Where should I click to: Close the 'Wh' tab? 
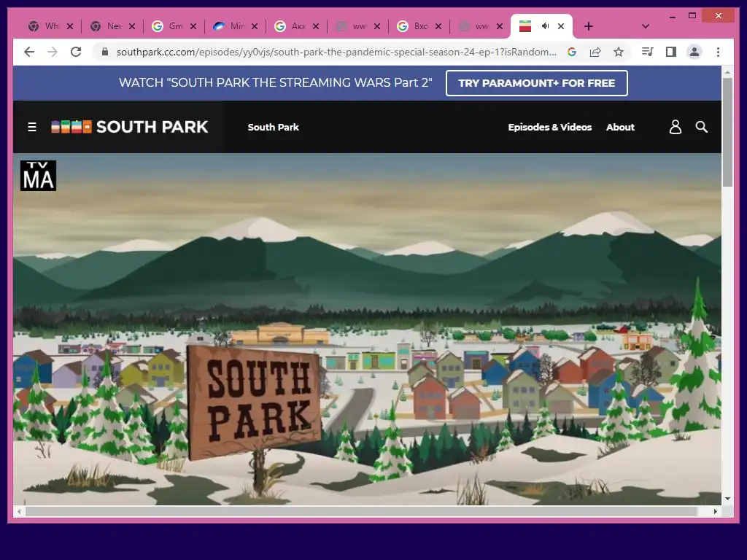70,26
